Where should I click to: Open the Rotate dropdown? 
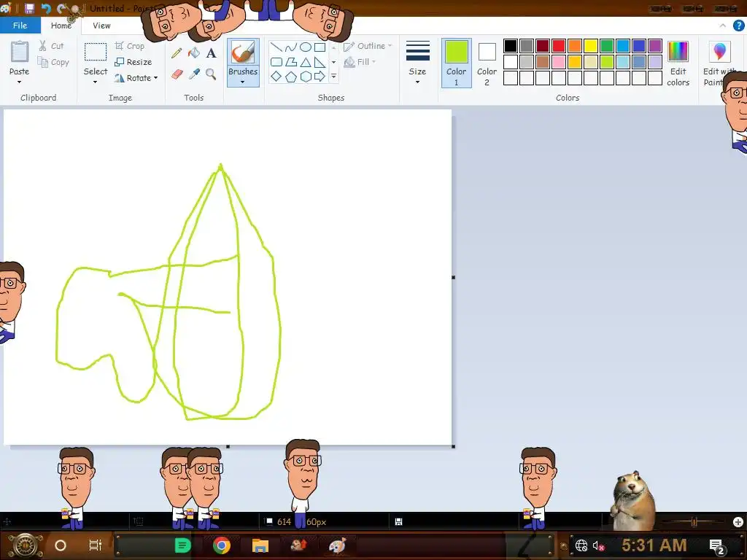coord(136,78)
